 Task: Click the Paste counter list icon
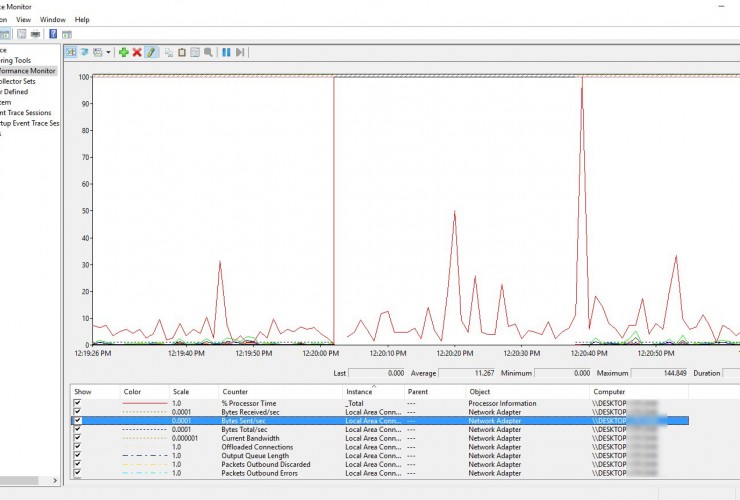pyautogui.click(x=182, y=52)
